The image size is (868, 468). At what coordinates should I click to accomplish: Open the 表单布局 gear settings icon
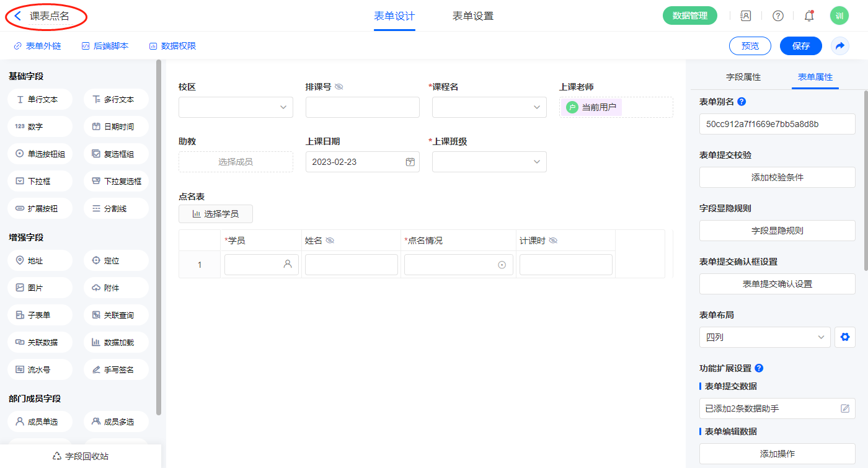844,337
